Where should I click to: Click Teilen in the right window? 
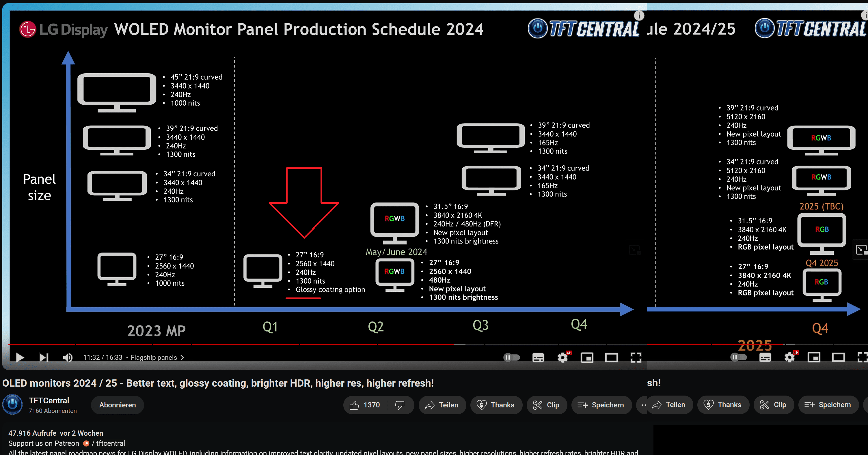pos(670,405)
